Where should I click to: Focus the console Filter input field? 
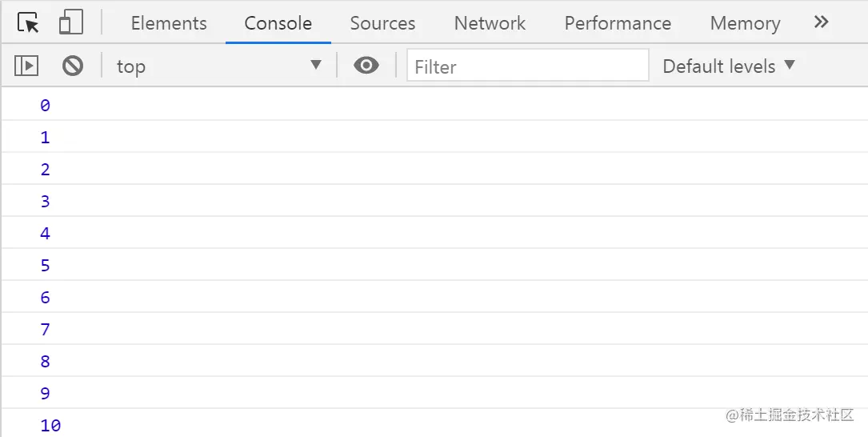coord(527,66)
